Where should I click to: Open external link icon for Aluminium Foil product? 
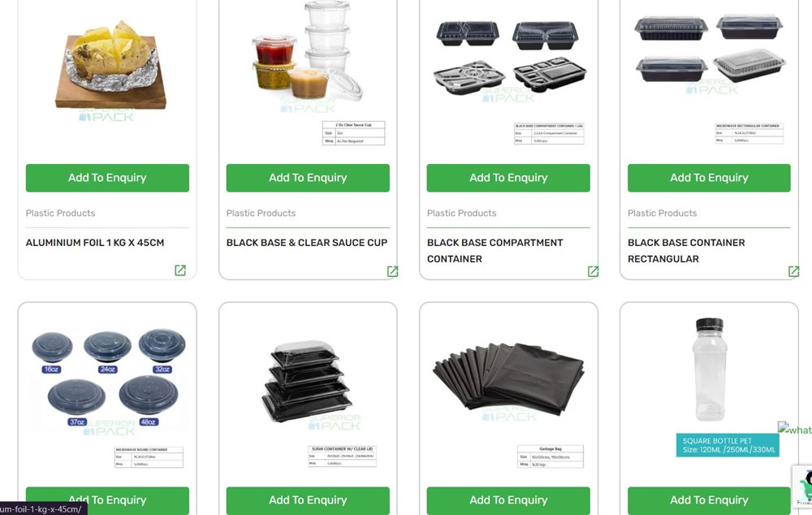(x=180, y=270)
